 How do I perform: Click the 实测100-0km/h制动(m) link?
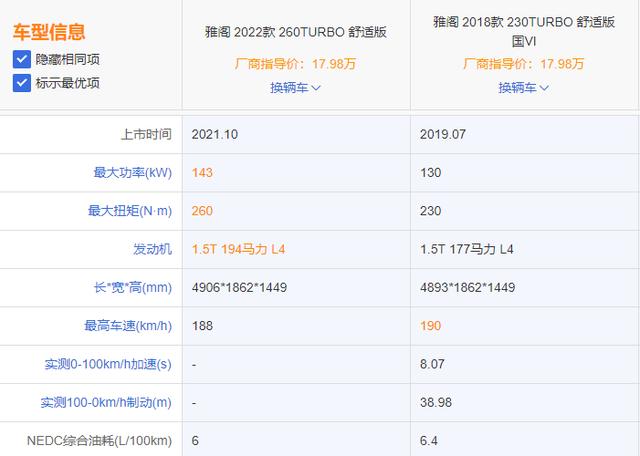(x=106, y=403)
